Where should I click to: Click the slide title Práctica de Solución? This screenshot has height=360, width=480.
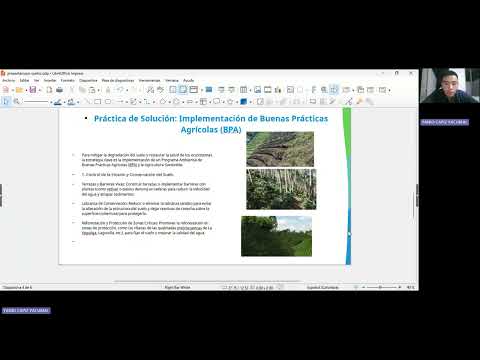(211, 124)
